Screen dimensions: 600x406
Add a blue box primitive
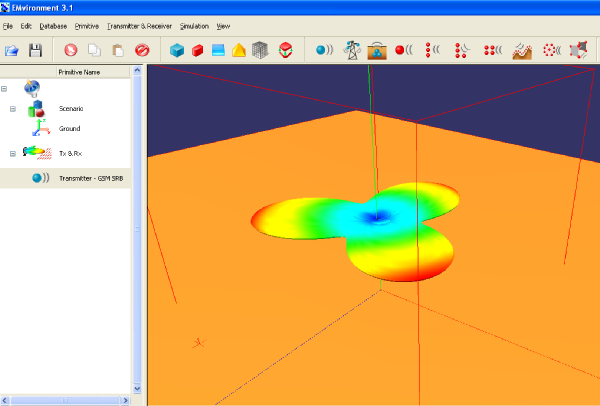[x=177, y=49]
